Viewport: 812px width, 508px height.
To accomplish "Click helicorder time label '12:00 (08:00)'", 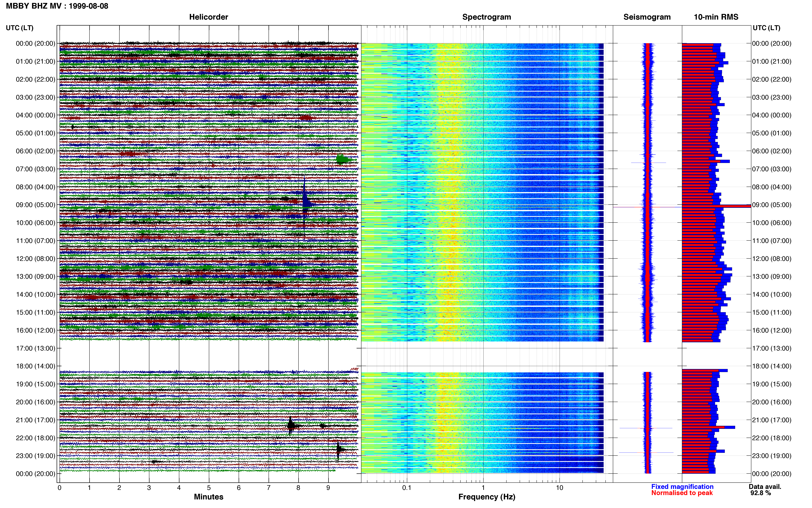I will 36,259.
